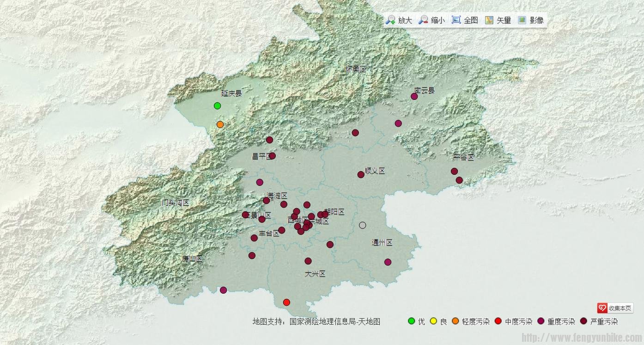Click the station marker beside 顺义区 label

click(x=361, y=174)
